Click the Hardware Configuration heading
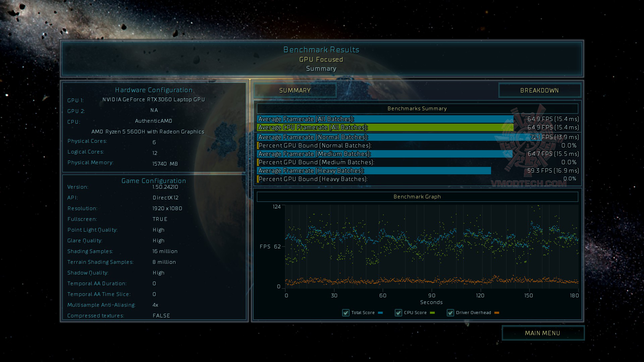Image resolution: width=644 pixels, height=362 pixels. (x=154, y=90)
